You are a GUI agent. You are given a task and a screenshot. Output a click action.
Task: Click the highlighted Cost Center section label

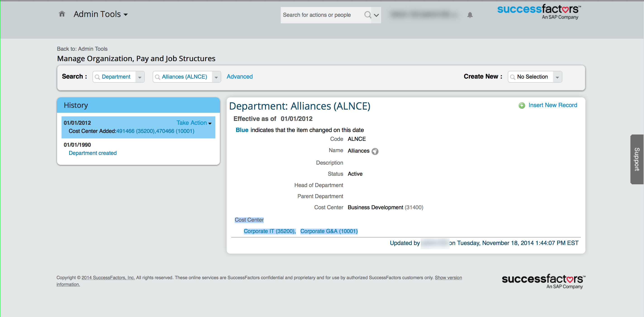pyautogui.click(x=249, y=220)
